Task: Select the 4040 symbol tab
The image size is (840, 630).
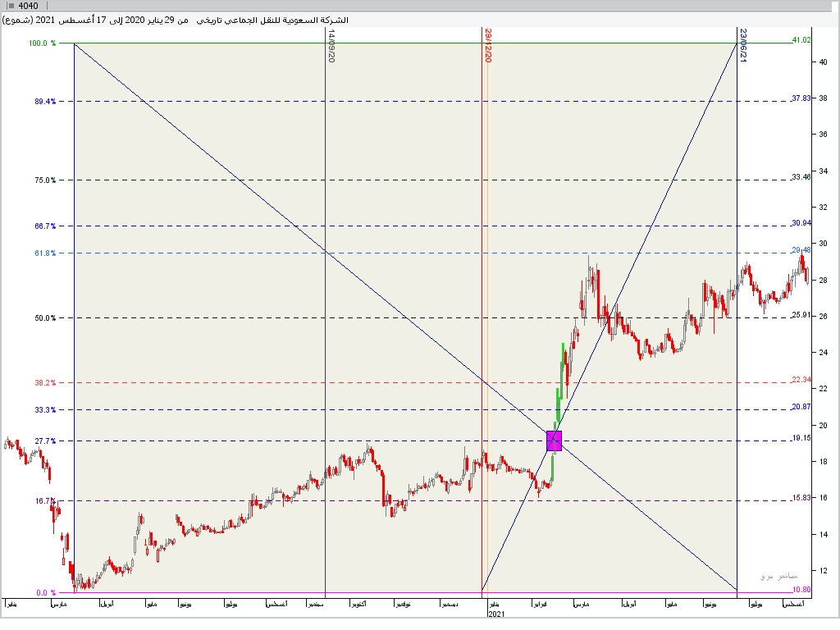Action: pos(27,4)
